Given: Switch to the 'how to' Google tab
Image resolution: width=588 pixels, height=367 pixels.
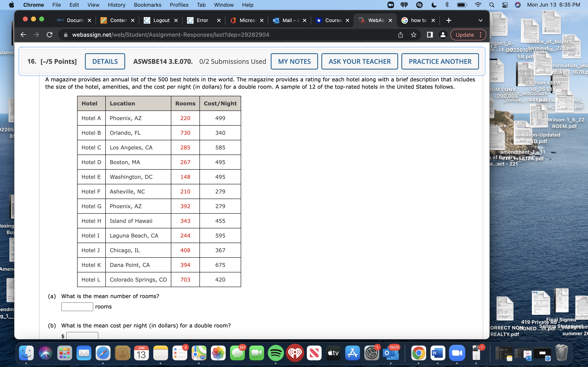Looking at the screenshot, I should (x=418, y=20).
